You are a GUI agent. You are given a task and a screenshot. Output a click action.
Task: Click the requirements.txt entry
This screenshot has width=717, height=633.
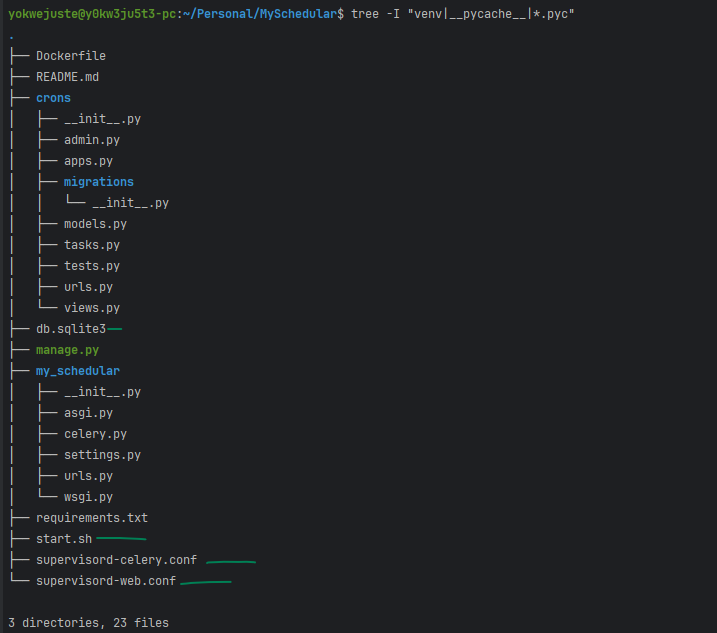(x=92, y=518)
